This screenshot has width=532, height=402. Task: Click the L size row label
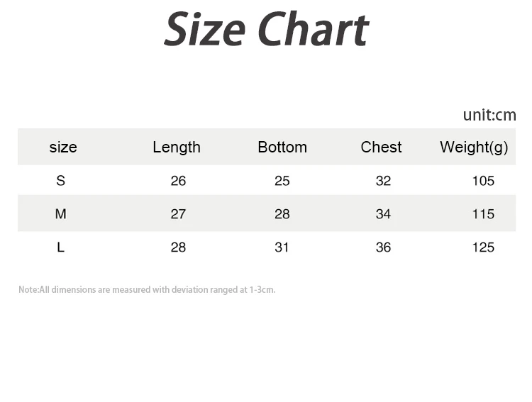tap(60, 247)
